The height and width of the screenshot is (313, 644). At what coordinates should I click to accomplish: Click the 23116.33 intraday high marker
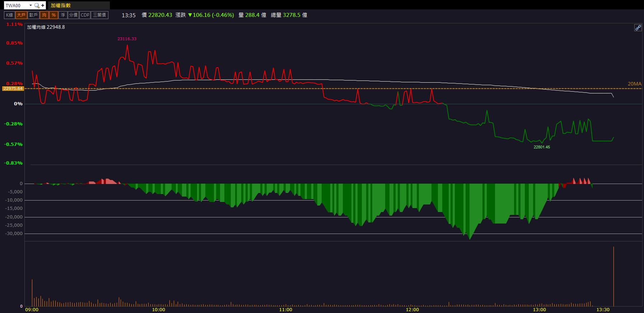pos(127,39)
